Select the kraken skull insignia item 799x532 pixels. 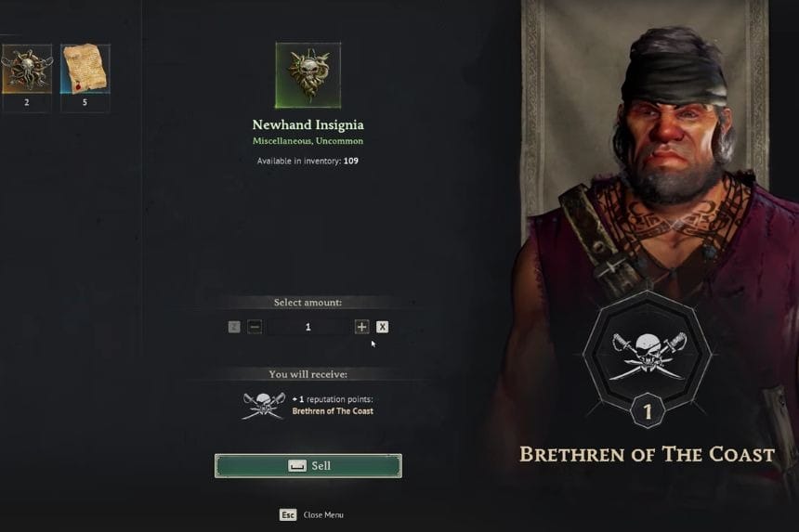point(27,70)
